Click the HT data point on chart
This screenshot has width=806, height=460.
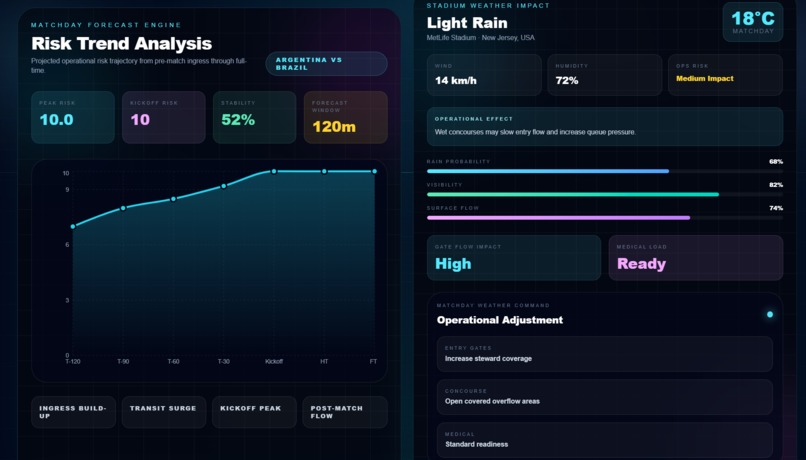pyautogui.click(x=324, y=171)
